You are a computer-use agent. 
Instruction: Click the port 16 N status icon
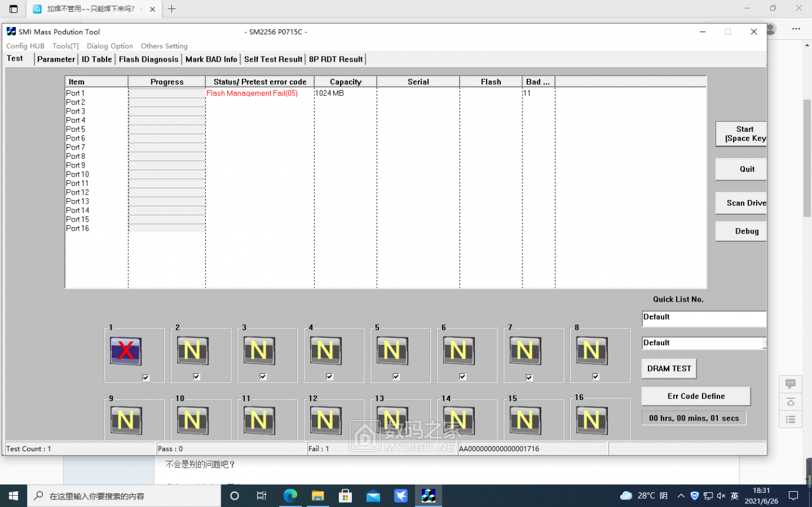(591, 421)
